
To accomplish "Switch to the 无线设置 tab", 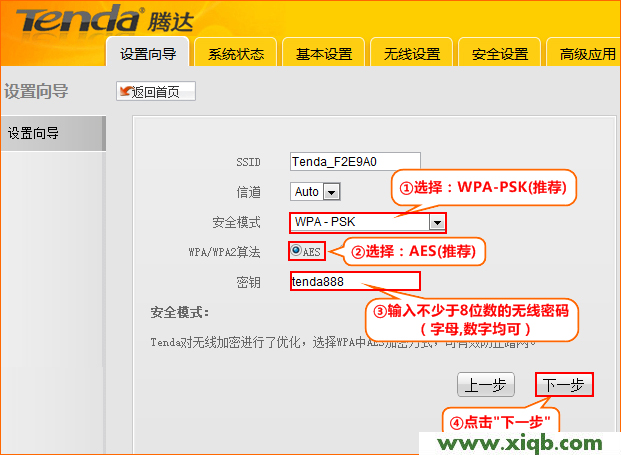I will pos(411,54).
